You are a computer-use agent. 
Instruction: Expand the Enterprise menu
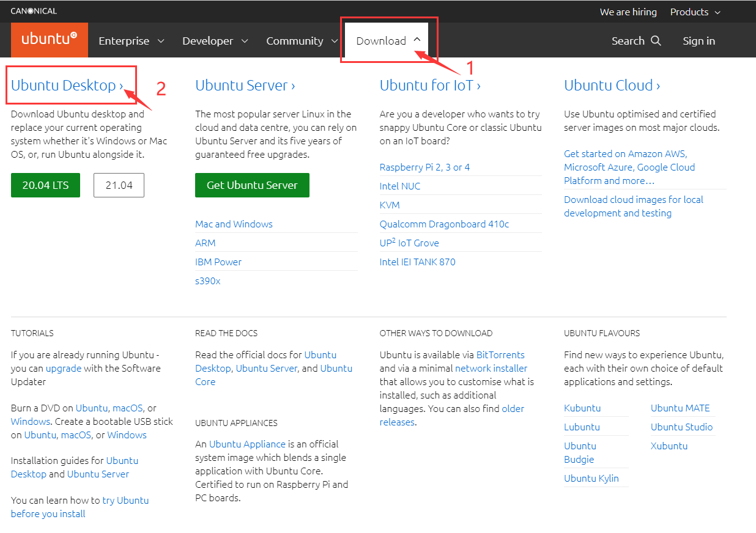point(132,41)
